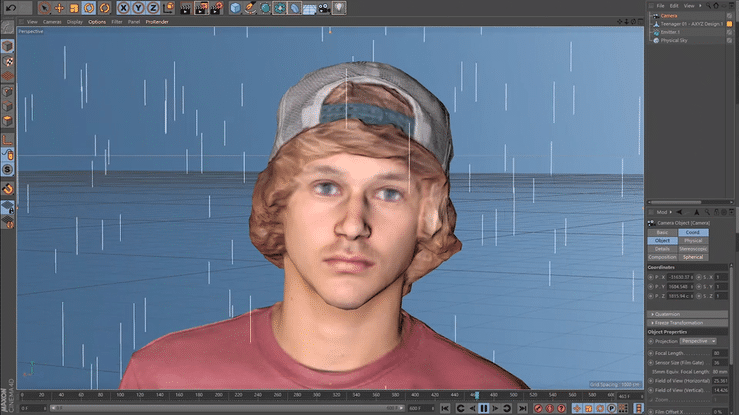Add a Light object
The image size is (739, 415).
tap(339, 8)
